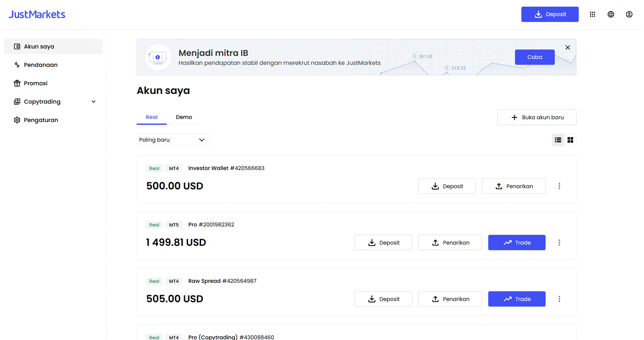Viewport: 644px width, 340px height.
Task: Click the Copytrading sidebar icon
Action: (17, 102)
